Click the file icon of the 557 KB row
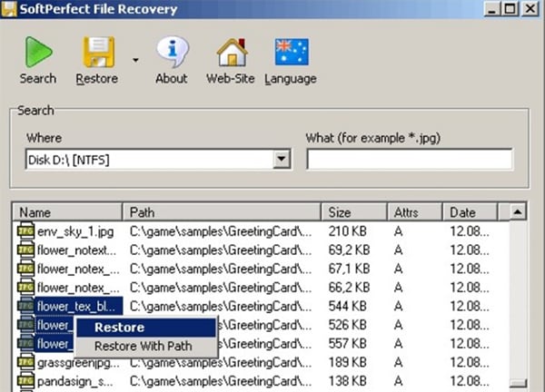The width and height of the screenshot is (545, 392). pos(25,343)
